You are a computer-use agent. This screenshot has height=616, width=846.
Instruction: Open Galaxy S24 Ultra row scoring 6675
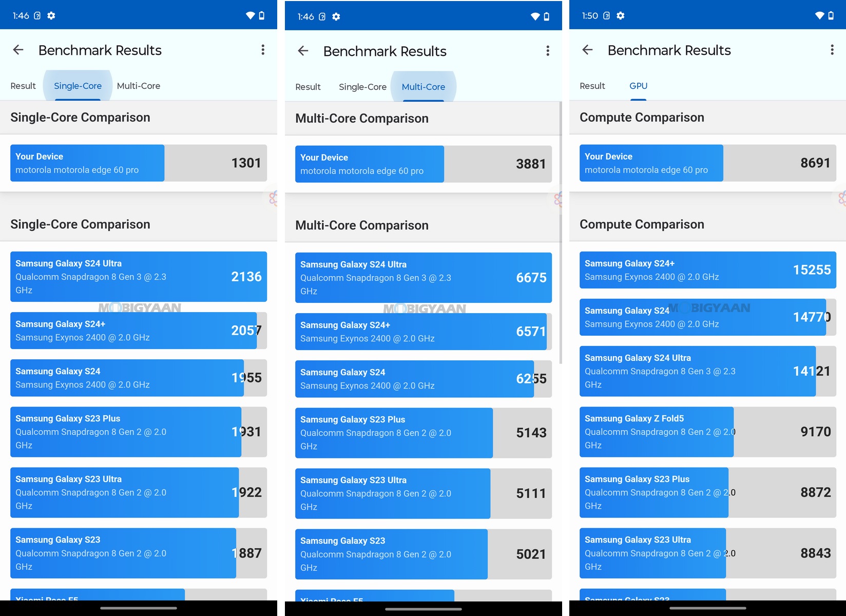(424, 278)
